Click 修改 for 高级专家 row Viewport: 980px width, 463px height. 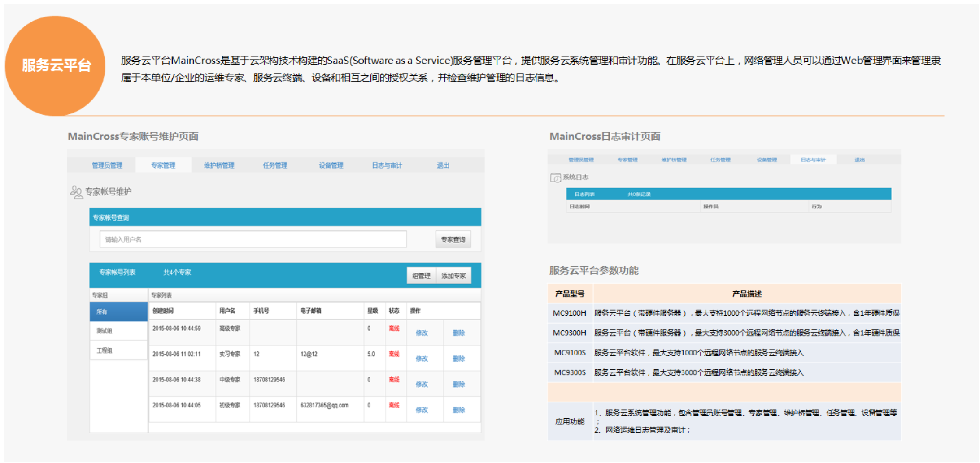(x=422, y=333)
